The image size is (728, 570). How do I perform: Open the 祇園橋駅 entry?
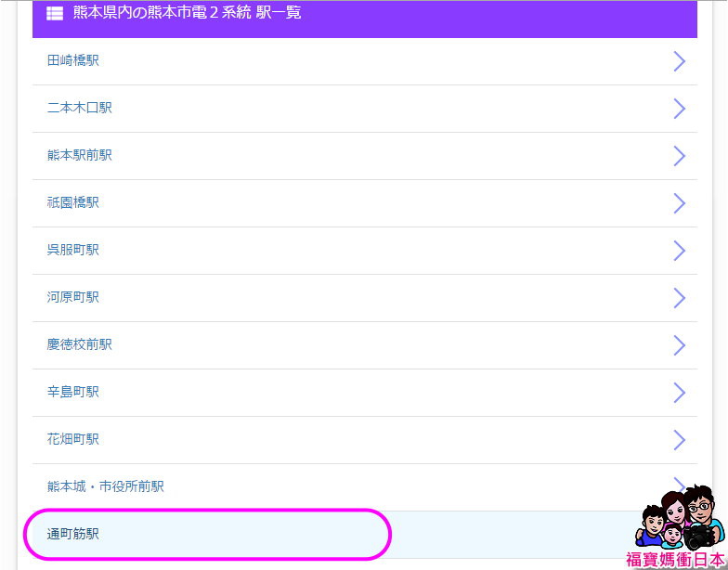364,202
